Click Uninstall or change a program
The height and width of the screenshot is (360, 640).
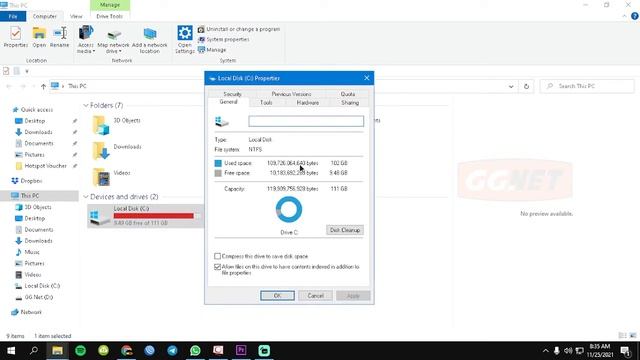(239, 29)
